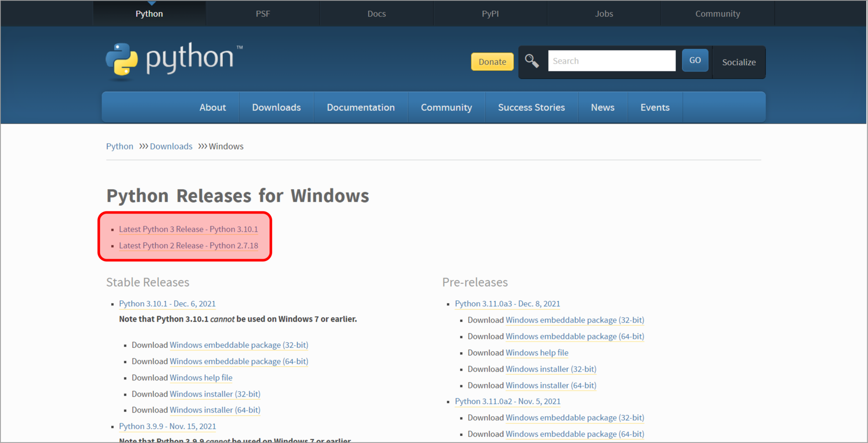Open Latest Python 3 Release 3.10.1 link
The image size is (868, 443).
click(x=189, y=229)
